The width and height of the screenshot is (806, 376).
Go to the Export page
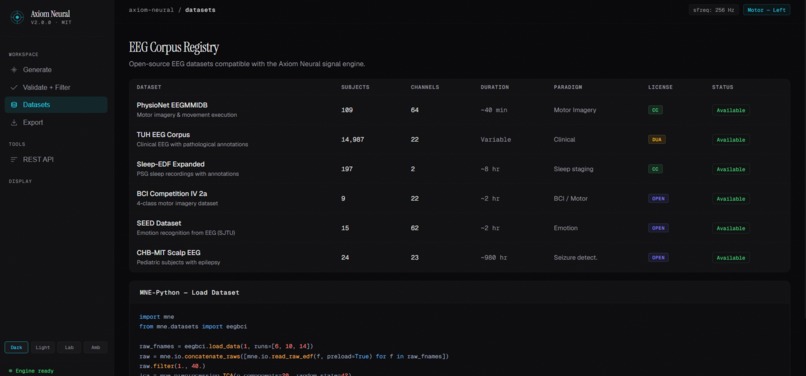[56, 122]
